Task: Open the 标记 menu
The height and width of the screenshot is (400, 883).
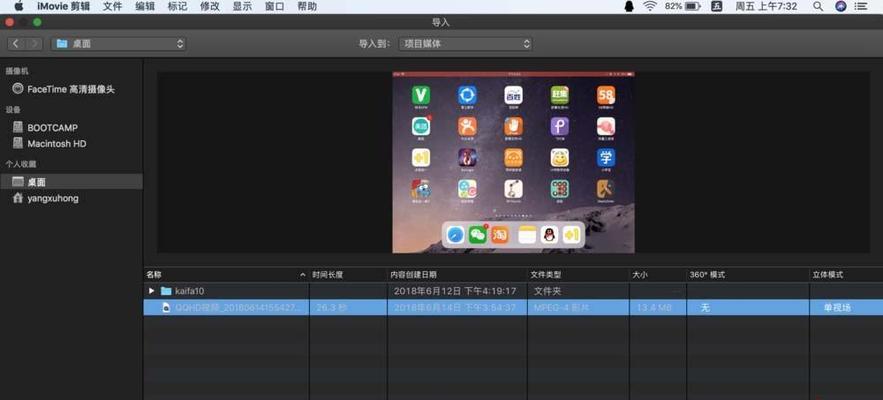Action: [x=177, y=7]
